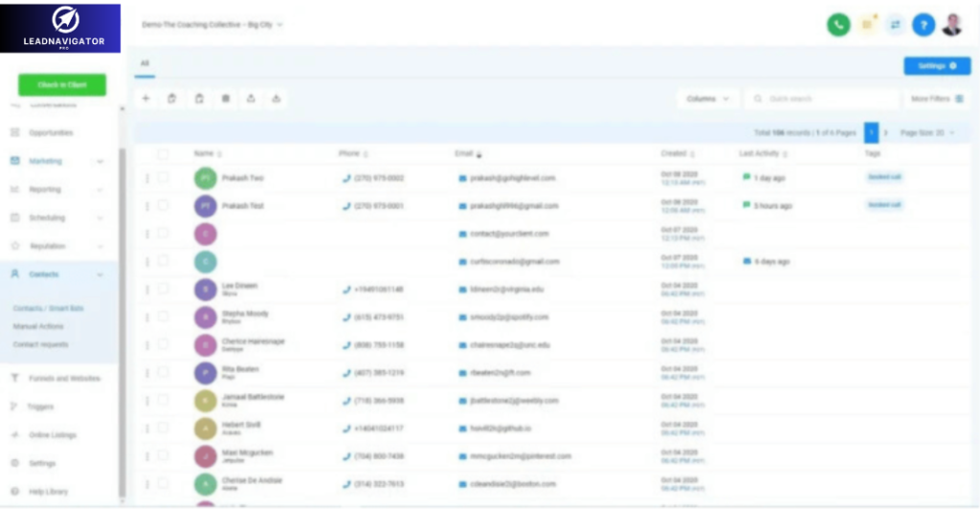Open three-dot menu for Prakash Two row
Viewport: 980px width, 509px height.
[x=147, y=178]
